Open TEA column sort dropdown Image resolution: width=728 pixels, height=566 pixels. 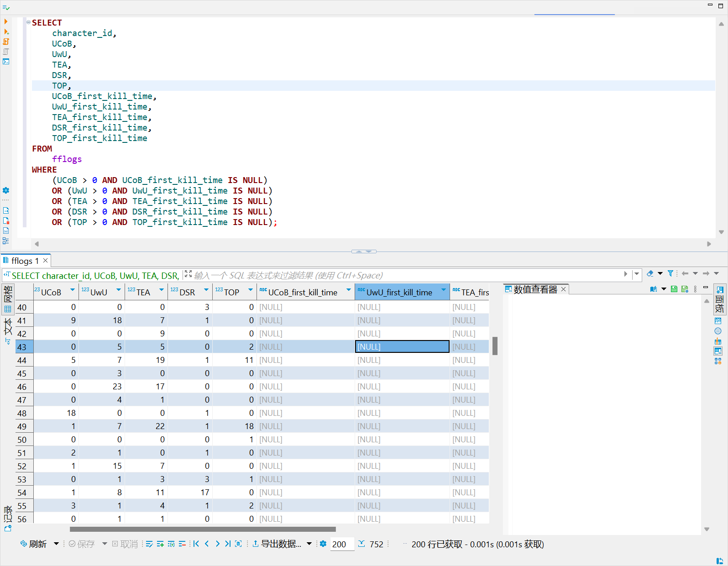[x=162, y=290]
